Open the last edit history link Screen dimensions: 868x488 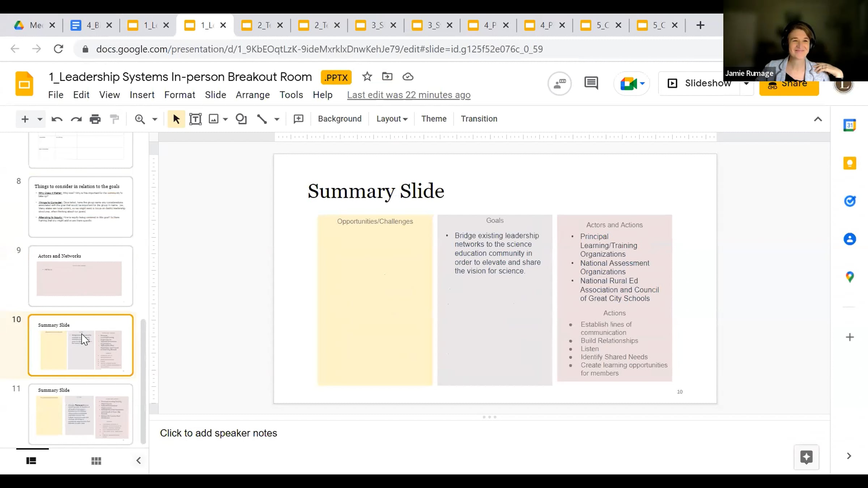[409, 95]
